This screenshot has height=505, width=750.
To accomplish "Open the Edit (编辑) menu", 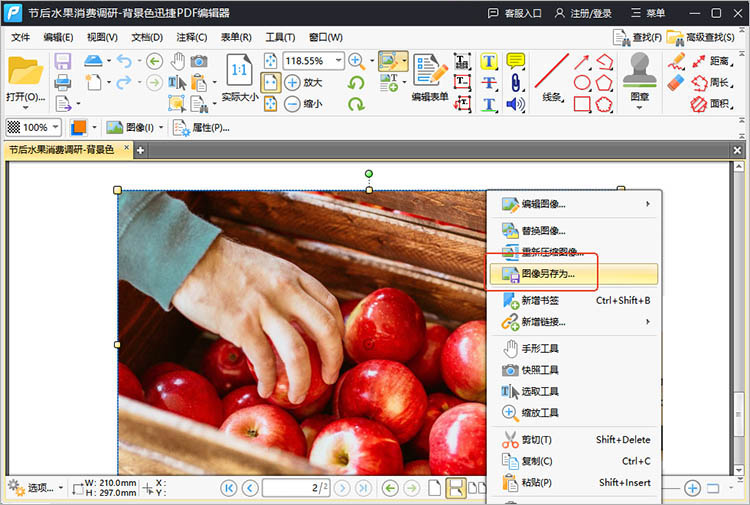I will [58, 37].
